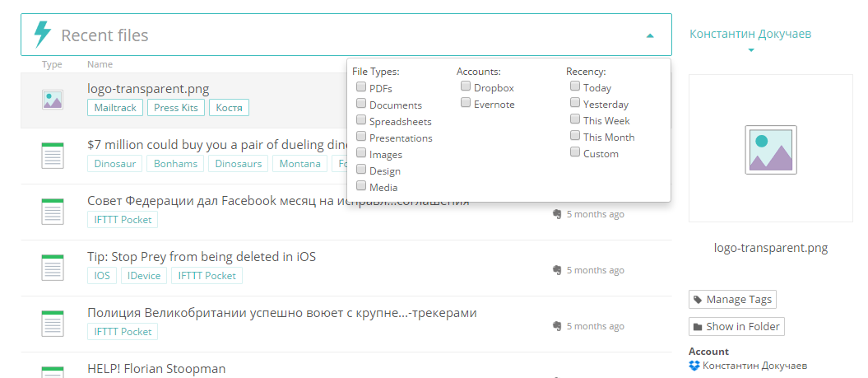
Task: Enable the Images file type filter
Action: click(x=361, y=152)
